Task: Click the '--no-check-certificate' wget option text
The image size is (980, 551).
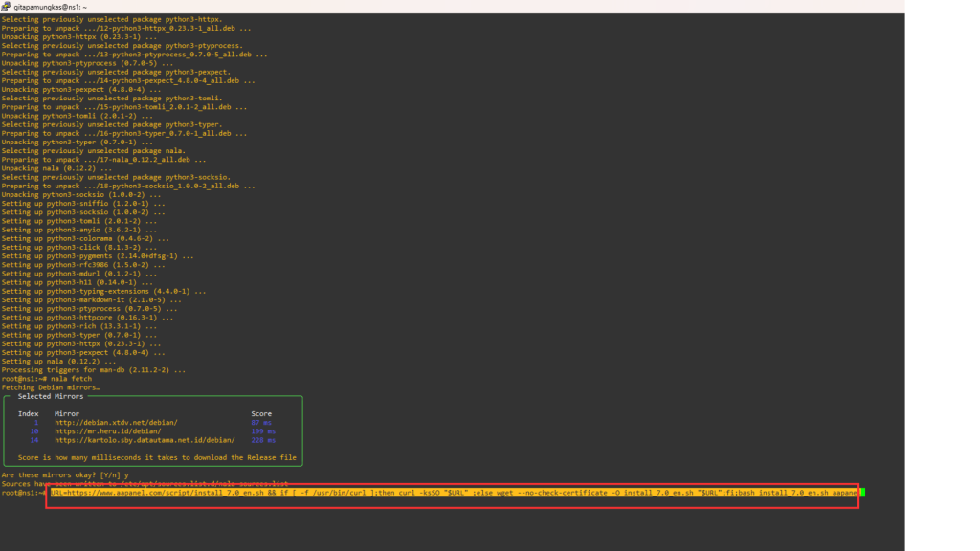Action: coord(560,493)
